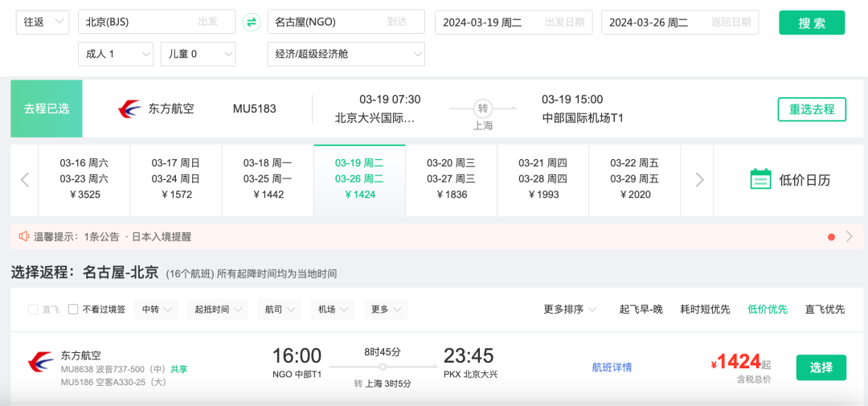Sort by lowest price first (低价优先)
Image resolution: width=868 pixels, height=406 pixels.
coord(768,309)
